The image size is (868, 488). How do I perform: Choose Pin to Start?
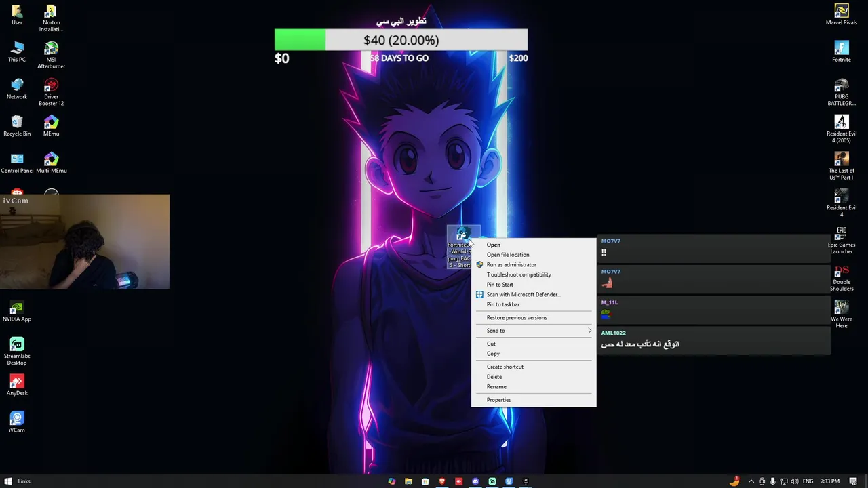(534, 285)
